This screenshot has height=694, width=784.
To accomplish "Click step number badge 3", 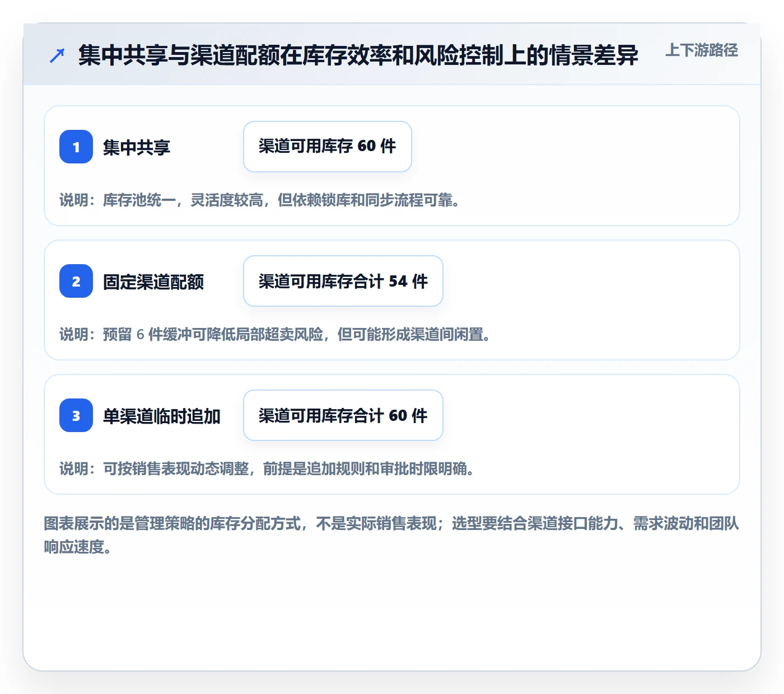I will (x=76, y=415).
